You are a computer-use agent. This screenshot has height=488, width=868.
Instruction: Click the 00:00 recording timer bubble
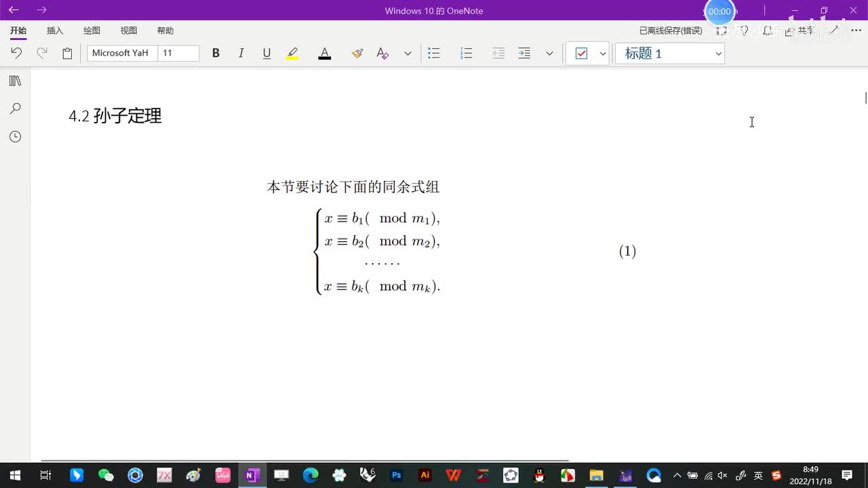pyautogui.click(x=719, y=12)
